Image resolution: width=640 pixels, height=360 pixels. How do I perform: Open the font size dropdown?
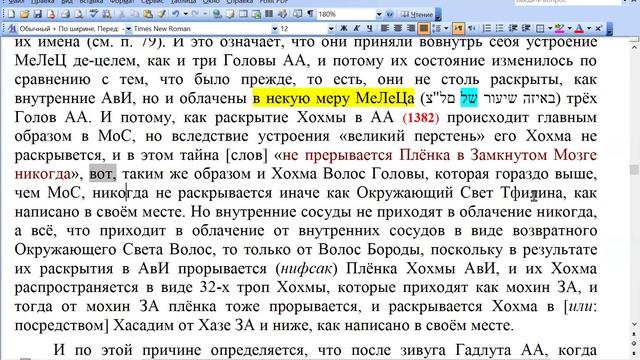point(331,29)
